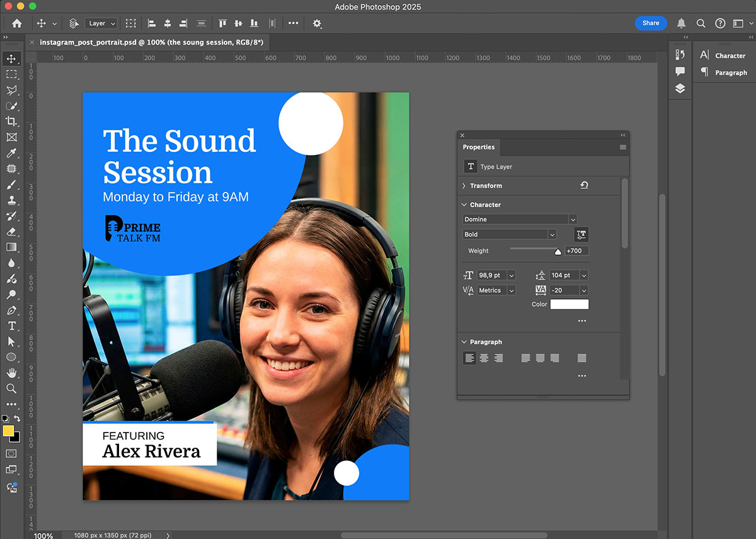Choose the Pen tool in the toolbar

[11, 310]
